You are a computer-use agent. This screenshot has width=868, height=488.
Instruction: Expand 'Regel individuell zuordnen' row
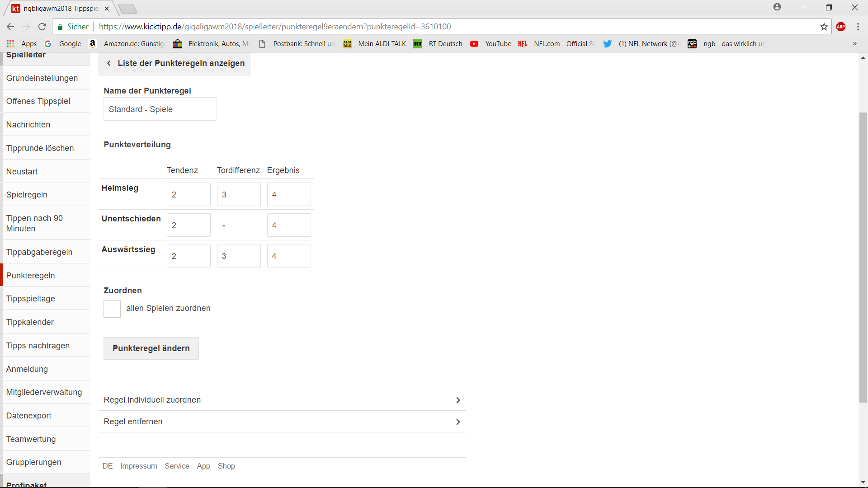(282, 400)
